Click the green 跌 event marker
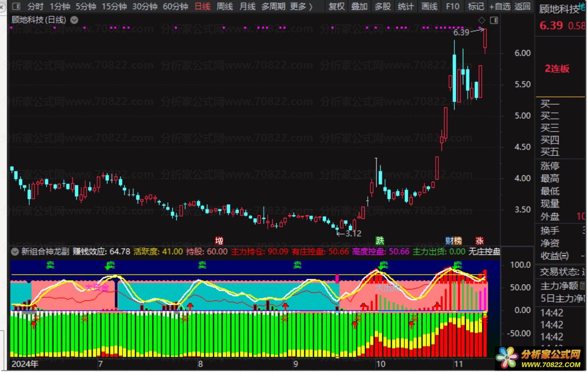 point(380,241)
